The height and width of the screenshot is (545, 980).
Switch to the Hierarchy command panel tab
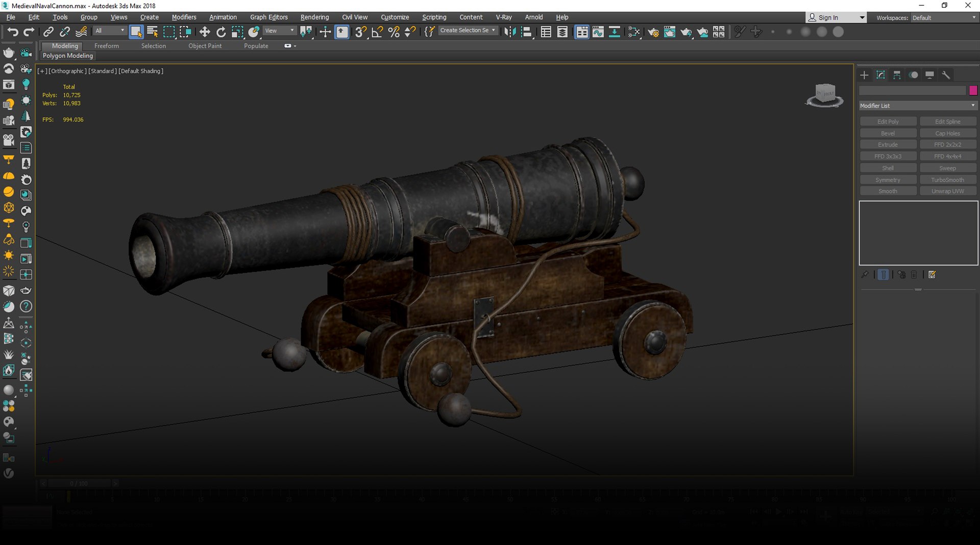897,75
